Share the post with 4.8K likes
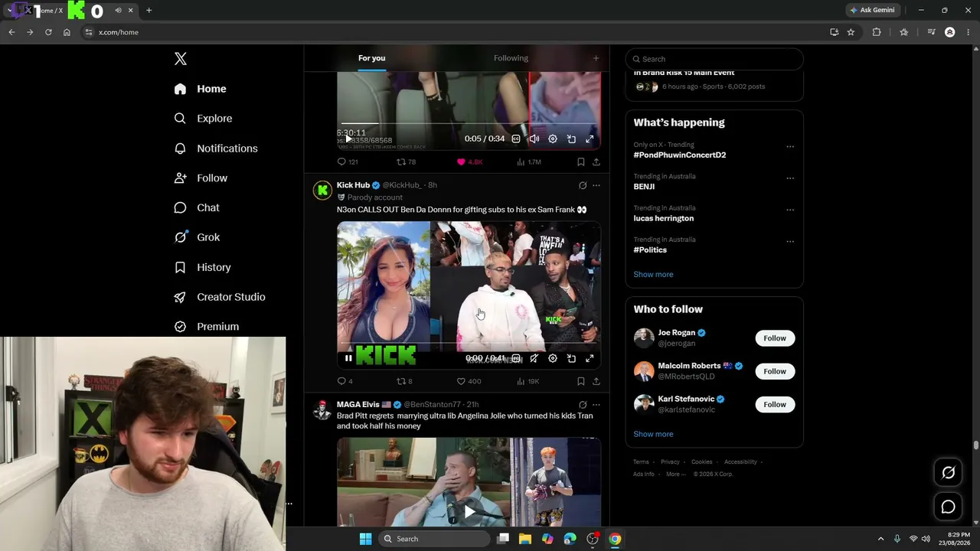Screen dimensions: 980x551 point(596,162)
